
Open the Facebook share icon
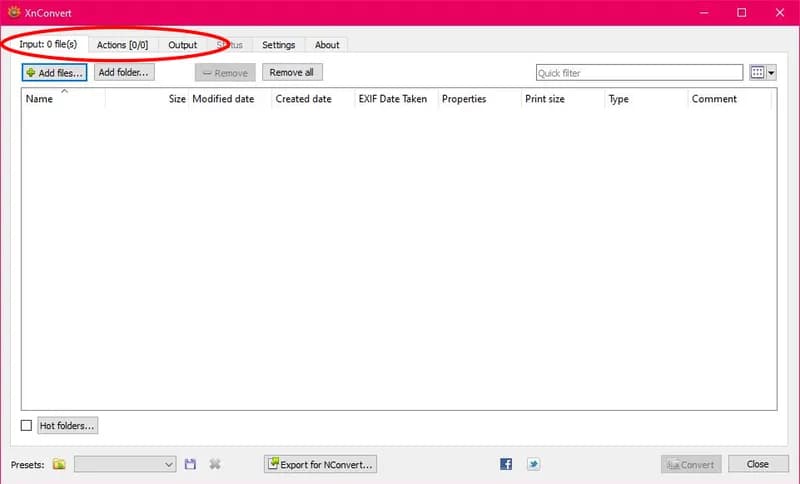click(x=506, y=464)
